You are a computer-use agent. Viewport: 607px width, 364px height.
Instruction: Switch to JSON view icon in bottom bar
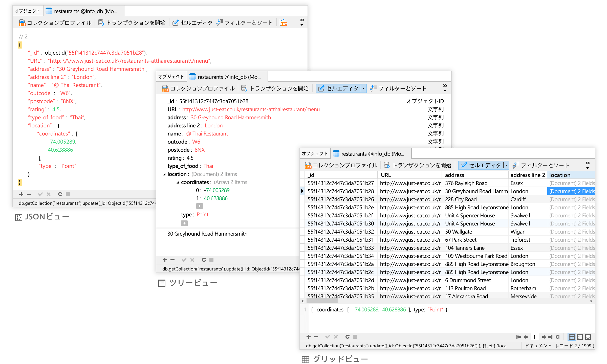point(588,337)
